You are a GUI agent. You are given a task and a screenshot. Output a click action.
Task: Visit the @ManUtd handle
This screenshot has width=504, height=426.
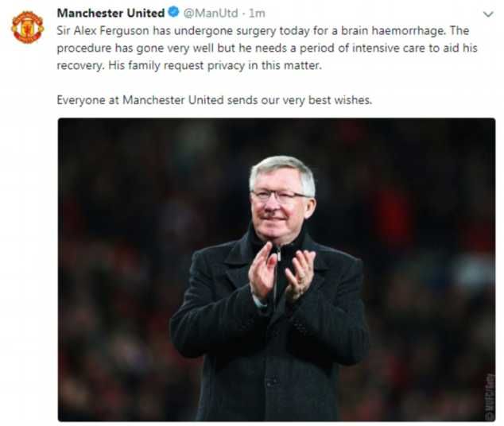[211, 14]
